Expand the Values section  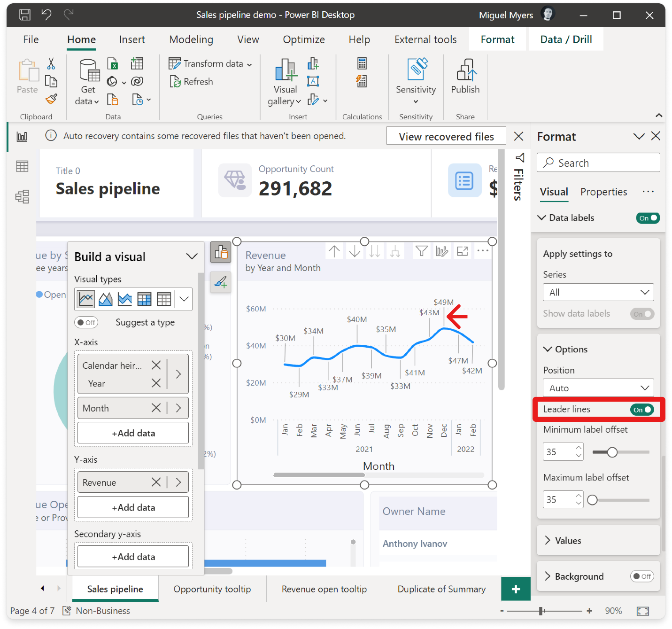pos(548,540)
